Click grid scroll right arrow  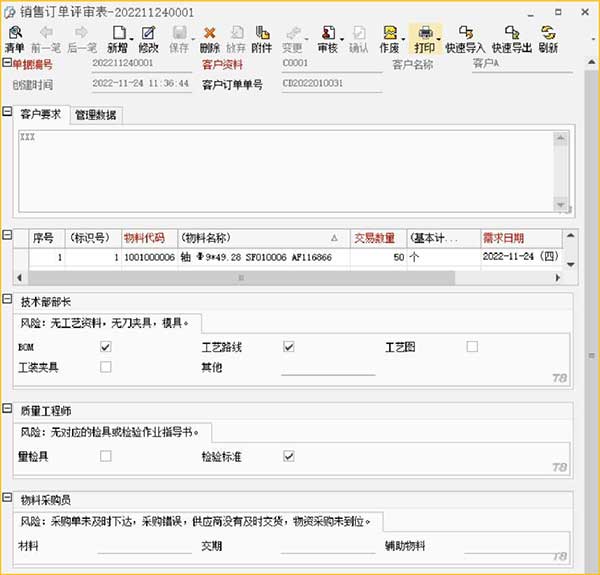coord(558,278)
